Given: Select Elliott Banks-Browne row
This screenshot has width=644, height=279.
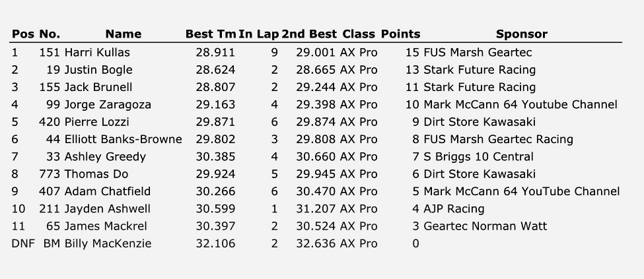Looking at the screenshot, I should pyautogui.click(x=316, y=140).
